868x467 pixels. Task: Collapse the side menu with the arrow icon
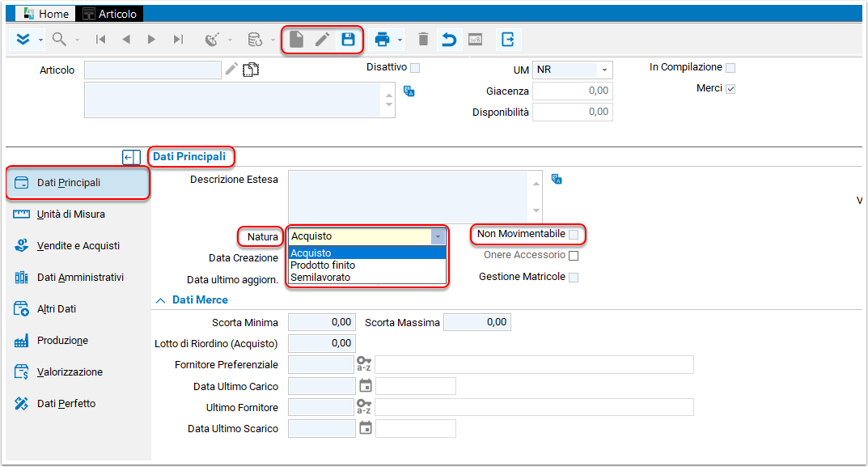click(131, 157)
